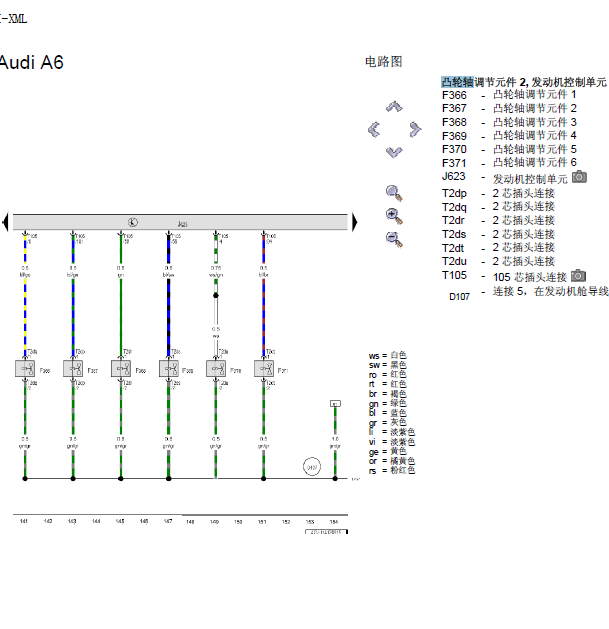Screen dimensions: 609x629
Task: Click the ws = 白色 legend entry
Action: [x=388, y=355]
